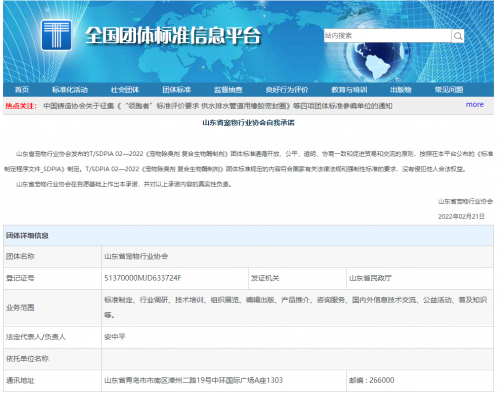Click the address cell mentioning 中环国际广场A座1303
Screen dimensions: 500x394
click(224, 381)
